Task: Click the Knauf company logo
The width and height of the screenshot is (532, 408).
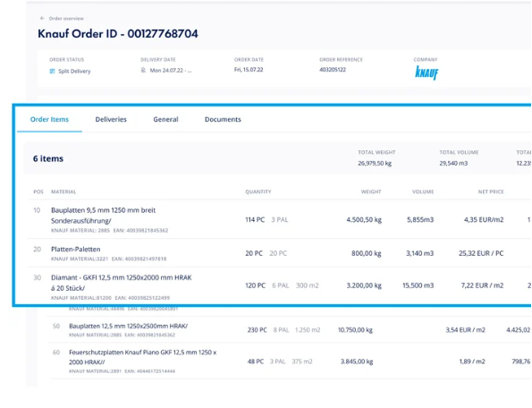Action: [x=426, y=72]
